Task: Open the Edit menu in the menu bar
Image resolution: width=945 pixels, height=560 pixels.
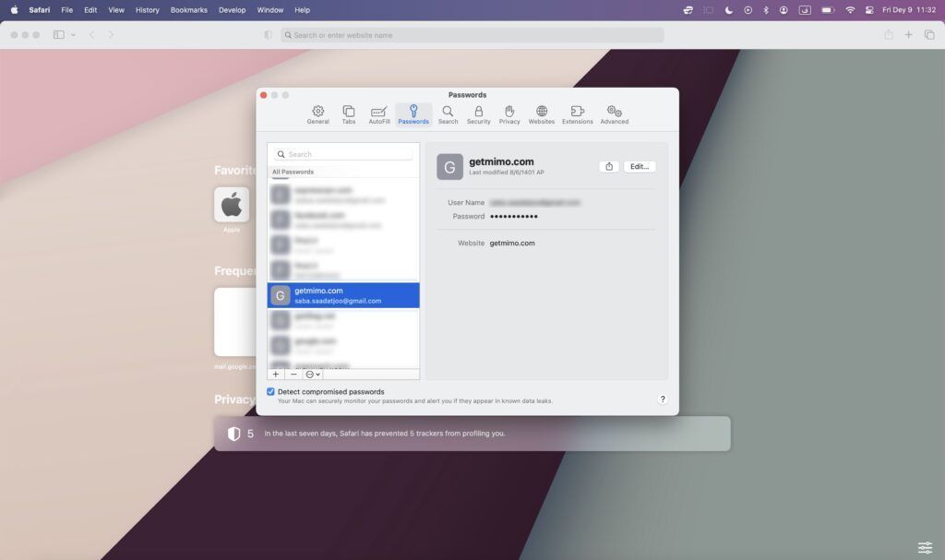Action: tap(90, 9)
